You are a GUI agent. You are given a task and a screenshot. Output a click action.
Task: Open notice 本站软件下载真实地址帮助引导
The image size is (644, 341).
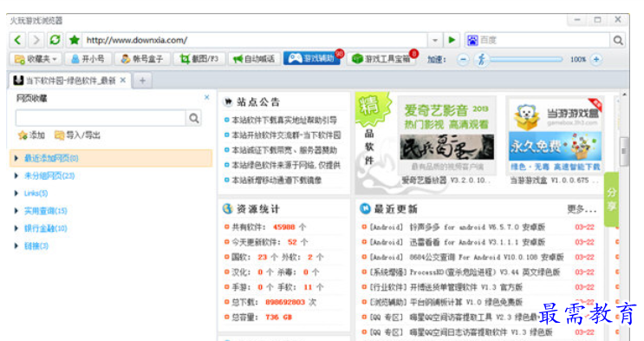pyautogui.click(x=284, y=120)
